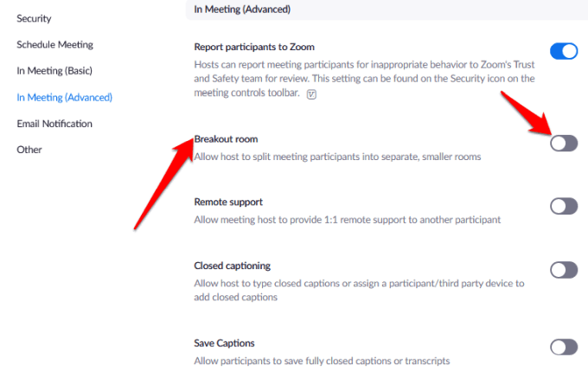Turn on Remote support toggle

coord(563,206)
